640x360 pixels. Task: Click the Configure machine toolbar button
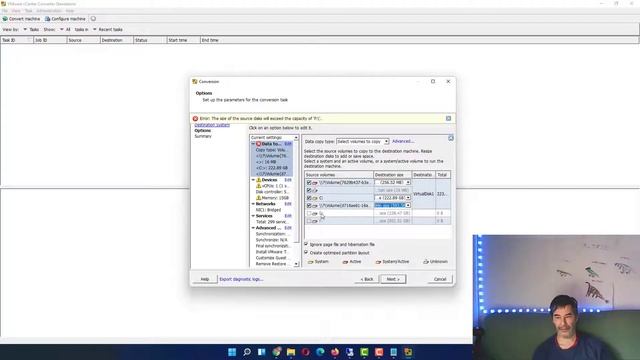point(65,19)
